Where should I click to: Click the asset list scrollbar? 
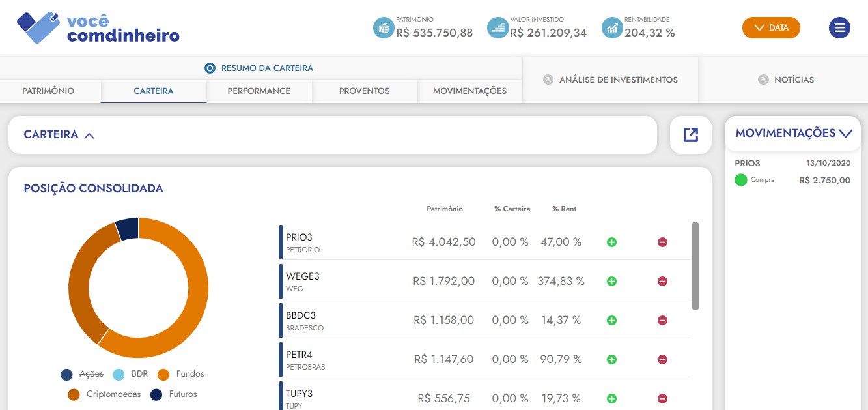pos(695,265)
